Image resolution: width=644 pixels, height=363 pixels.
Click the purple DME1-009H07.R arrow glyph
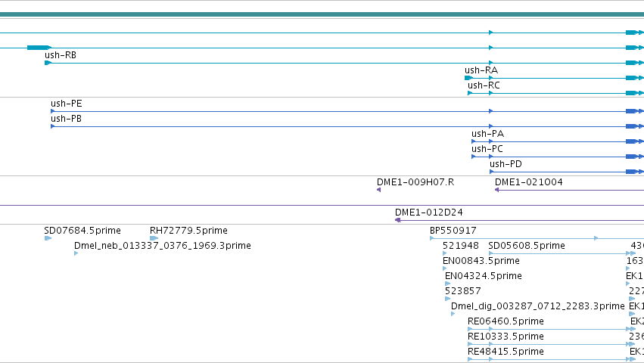pyautogui.click(x=378, y=190)
